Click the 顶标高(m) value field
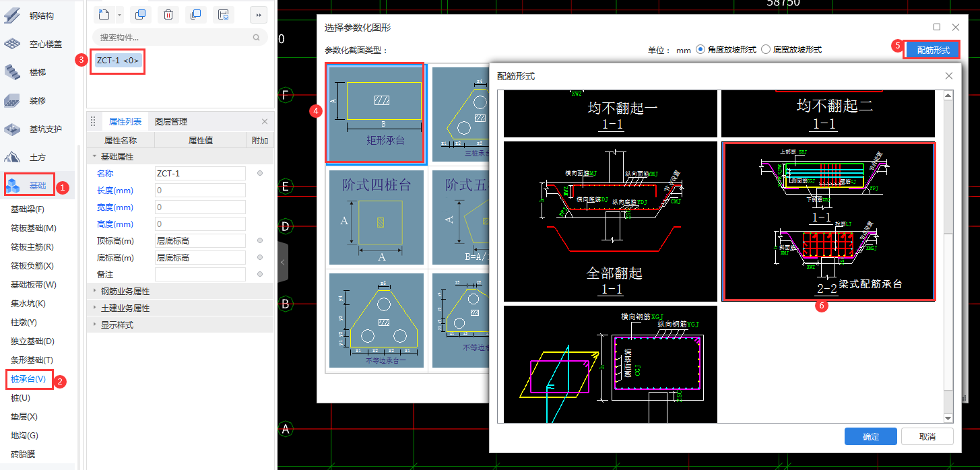 [x=200, y=241]
